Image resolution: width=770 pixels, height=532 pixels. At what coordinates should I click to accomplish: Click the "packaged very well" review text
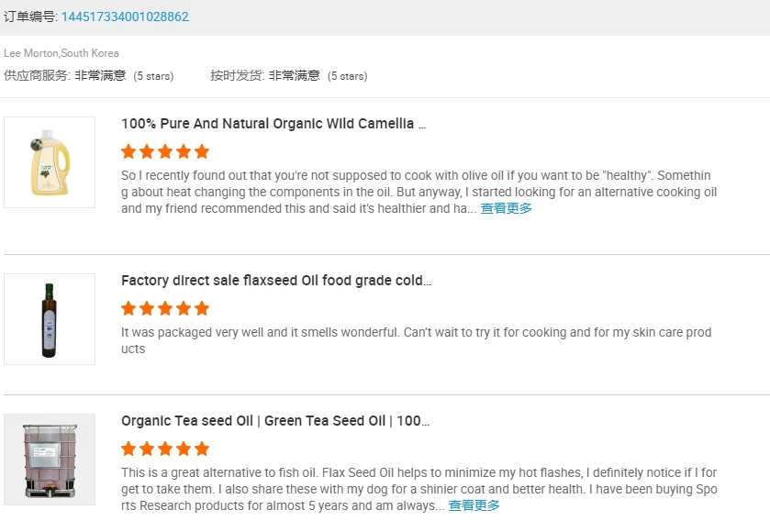(x=416, y=340)
